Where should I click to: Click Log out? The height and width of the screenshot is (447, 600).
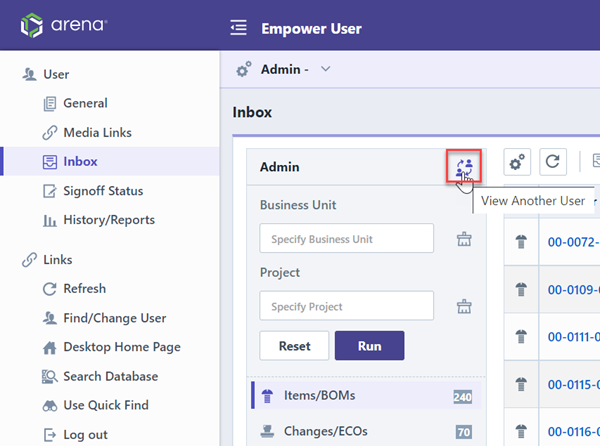(85, 435)
